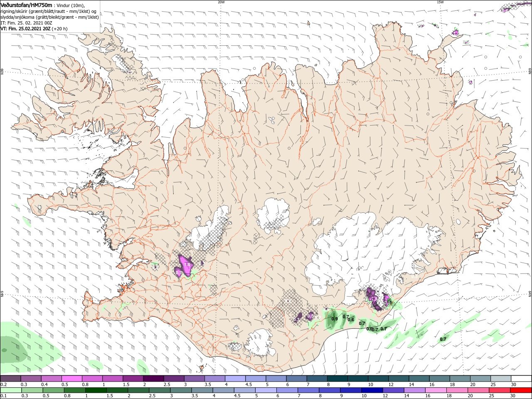Screen dimensions: 532x399
Task: Choose the upper-row legend swatch labeled 0.4
Action: click(x=51, y=379)
